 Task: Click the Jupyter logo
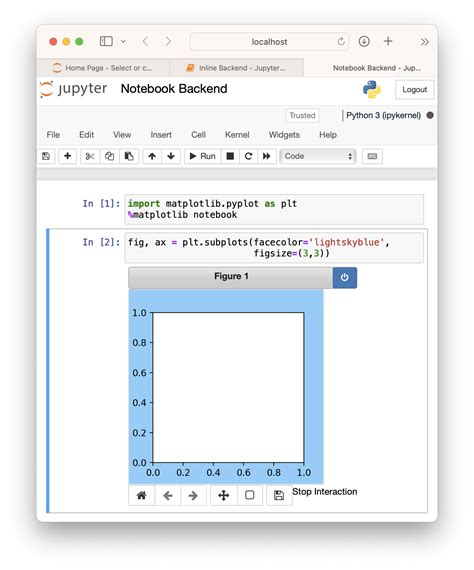click(74, 89)
